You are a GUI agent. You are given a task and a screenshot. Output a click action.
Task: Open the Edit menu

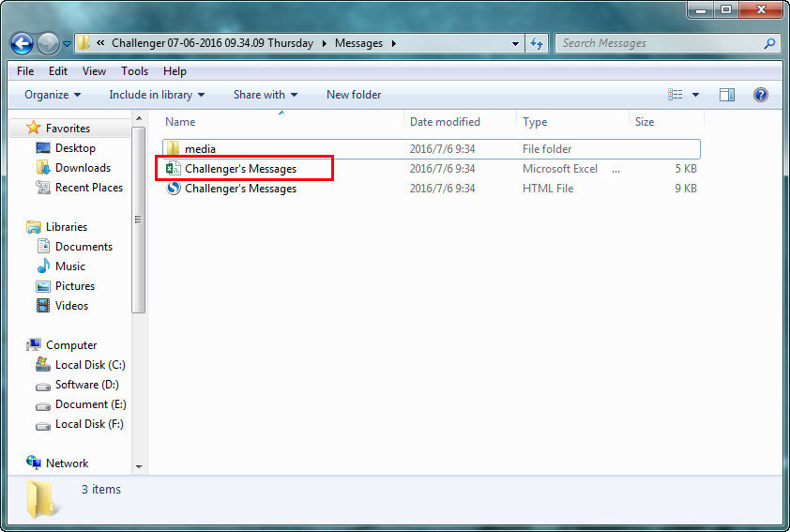(x=58, y=71)
